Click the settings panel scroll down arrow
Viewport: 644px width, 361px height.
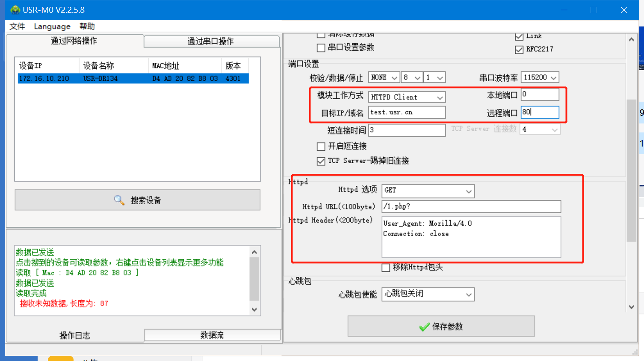pyautogui.click(x=632, y=307)
